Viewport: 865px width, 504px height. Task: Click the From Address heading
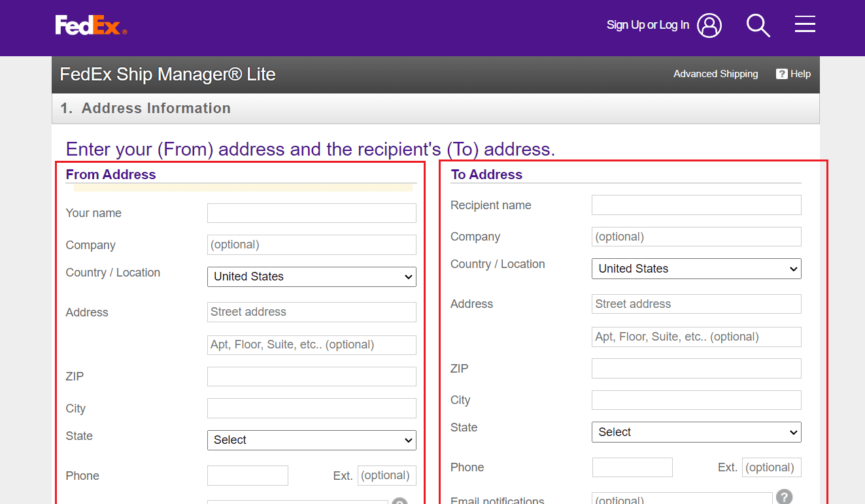111,175
